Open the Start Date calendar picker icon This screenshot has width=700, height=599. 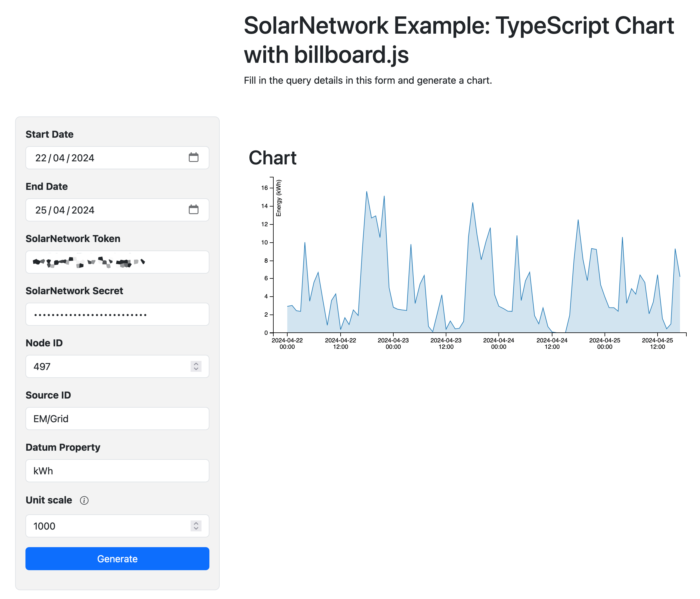193,157
